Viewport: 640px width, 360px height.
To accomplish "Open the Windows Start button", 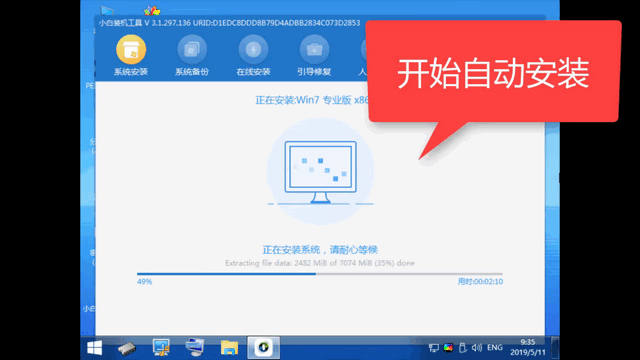I will [x=95, y=348].
